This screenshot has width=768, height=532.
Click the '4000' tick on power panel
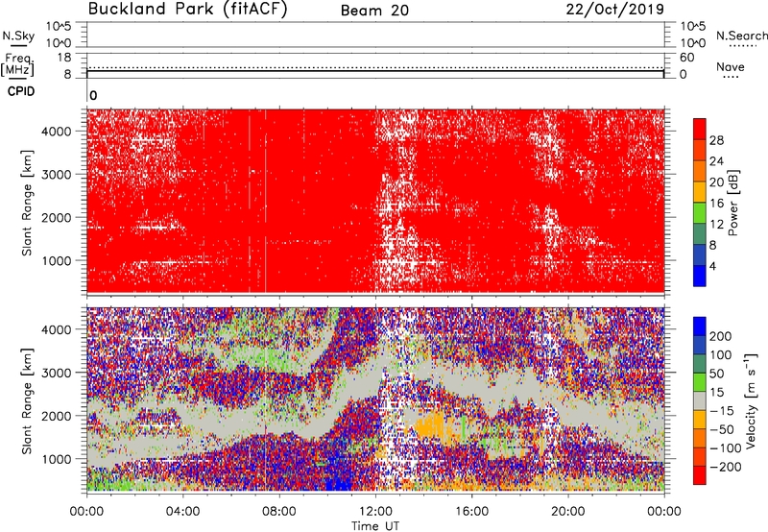[x=56, y=132]
